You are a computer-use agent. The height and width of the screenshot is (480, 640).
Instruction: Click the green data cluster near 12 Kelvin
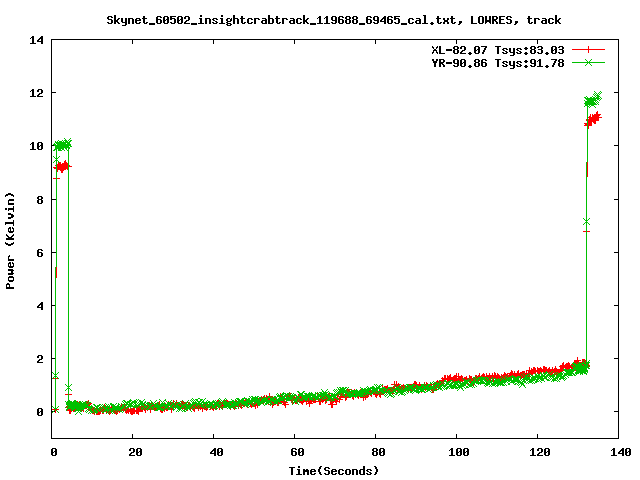[593, 99]
